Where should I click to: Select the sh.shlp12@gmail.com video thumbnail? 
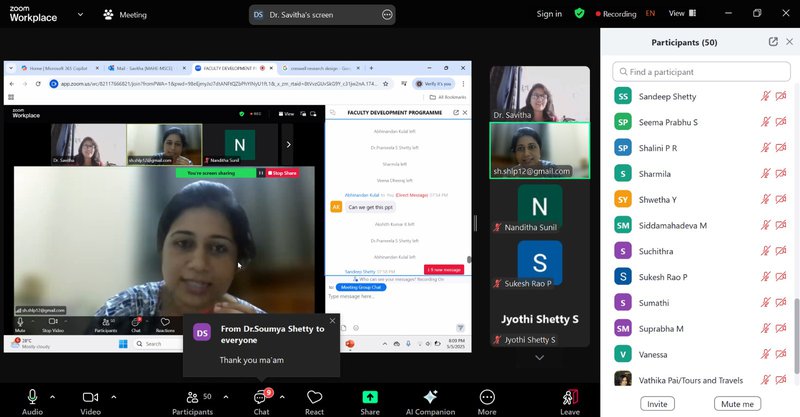[540, 151]
